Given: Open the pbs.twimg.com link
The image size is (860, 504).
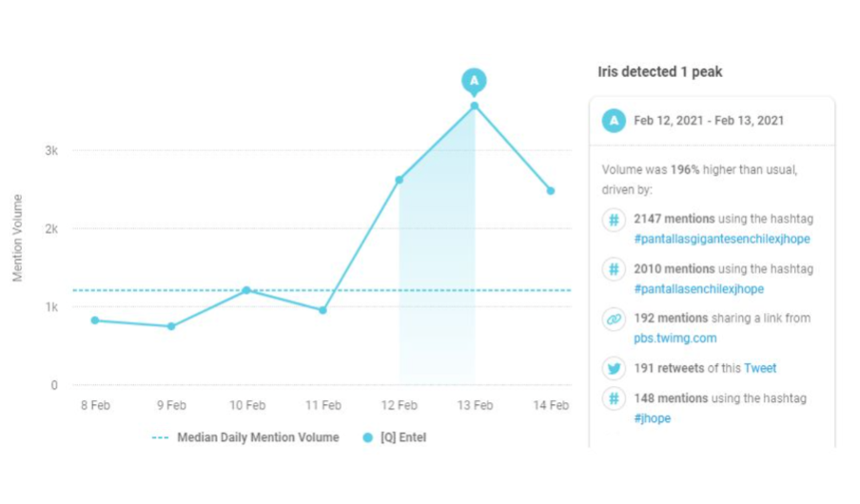Looking at the screenshot, I should [x=675, y=338].
